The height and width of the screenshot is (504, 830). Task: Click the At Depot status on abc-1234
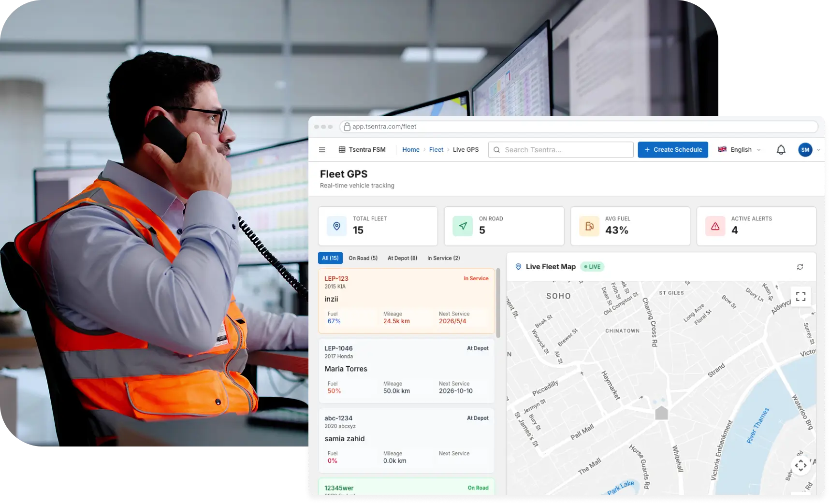coord(478,418)
